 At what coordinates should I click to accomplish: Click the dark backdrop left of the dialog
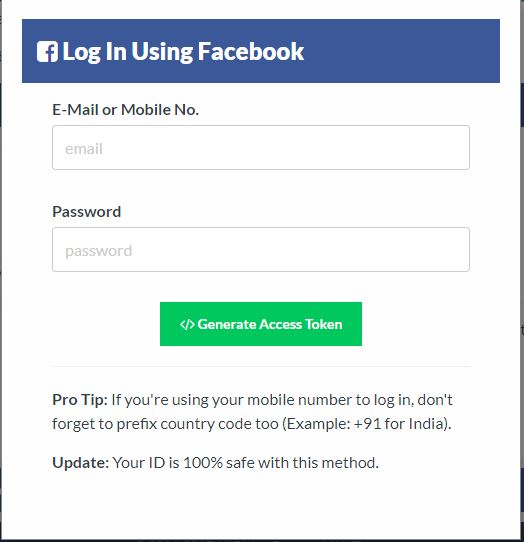1,270
